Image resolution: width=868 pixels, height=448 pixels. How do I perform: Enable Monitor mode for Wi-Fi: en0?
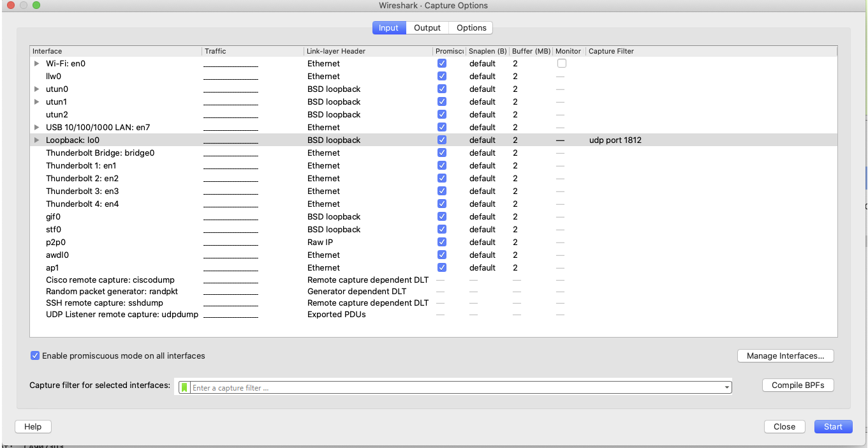561,63
